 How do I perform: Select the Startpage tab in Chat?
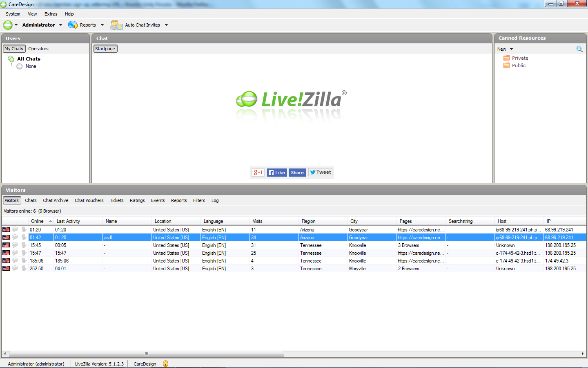105,49
